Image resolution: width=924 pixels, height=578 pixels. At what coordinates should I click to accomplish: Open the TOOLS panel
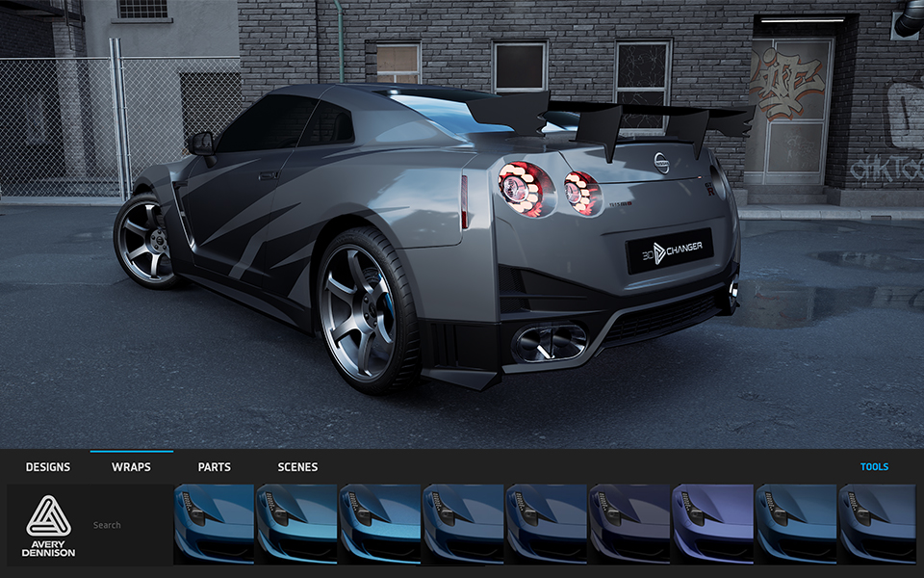874,466
